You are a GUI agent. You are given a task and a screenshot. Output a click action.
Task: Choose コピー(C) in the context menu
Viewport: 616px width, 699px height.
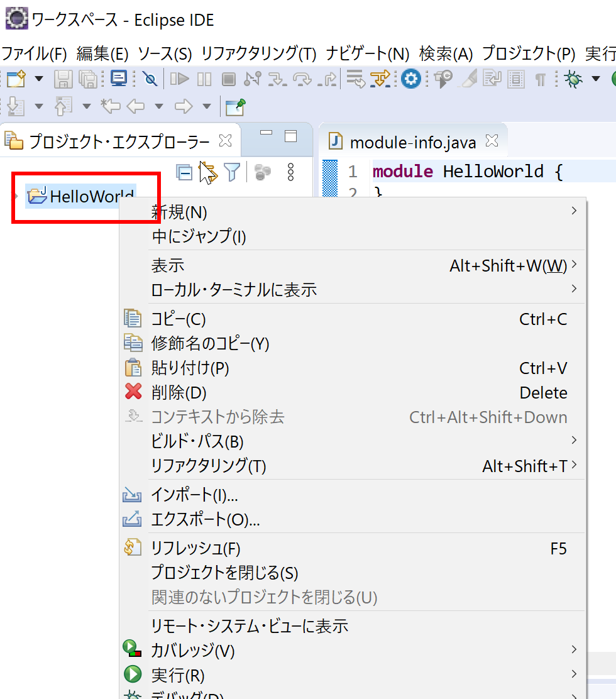pyautogui.click(x=353, y=319)
